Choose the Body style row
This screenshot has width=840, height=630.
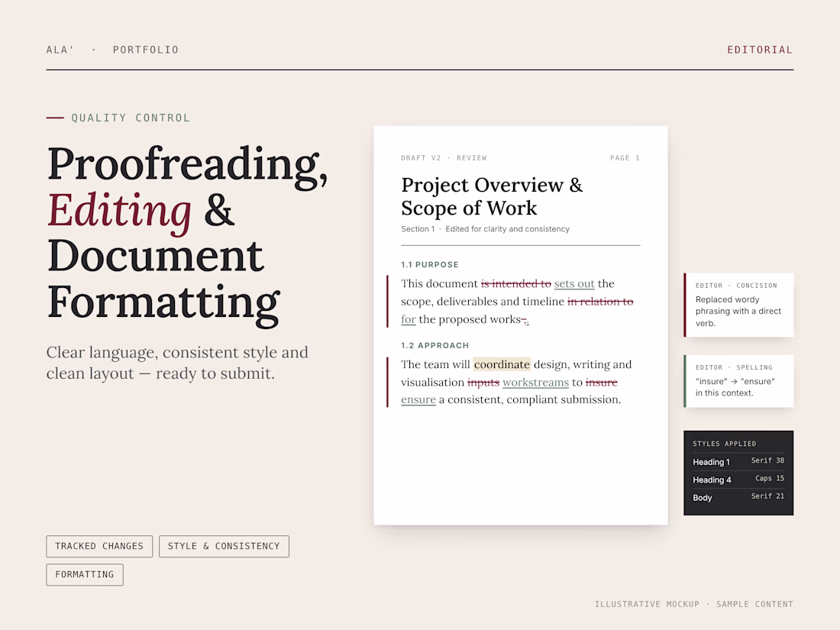coord(738,497)
